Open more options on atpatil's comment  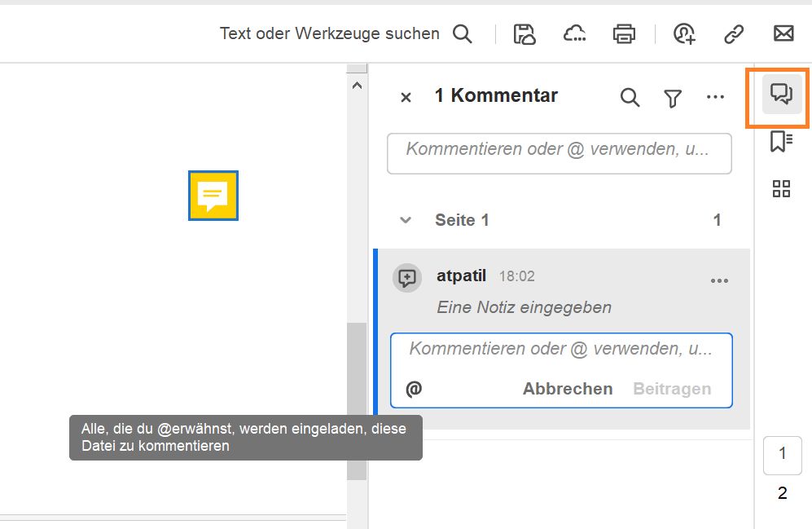coord(719,280)
